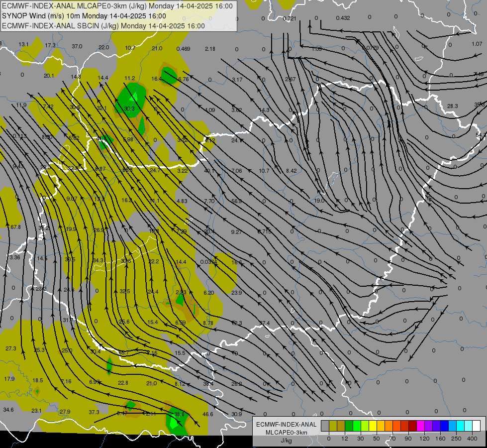This screenshot has width=487, height=448.
Task: Click the map value '0.432'
Action: coord(343,18)
